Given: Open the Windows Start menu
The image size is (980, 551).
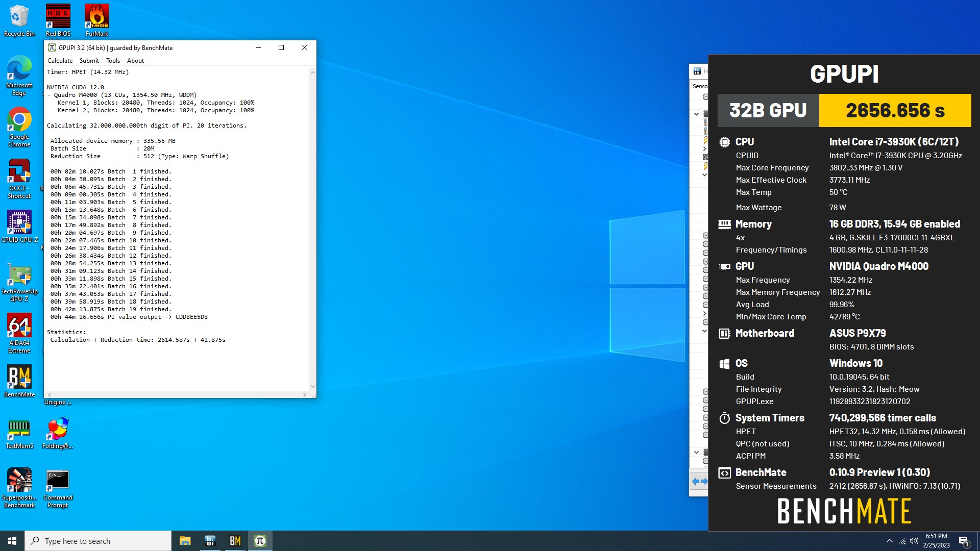Looking at the screenshot, I should coord(12,541).
